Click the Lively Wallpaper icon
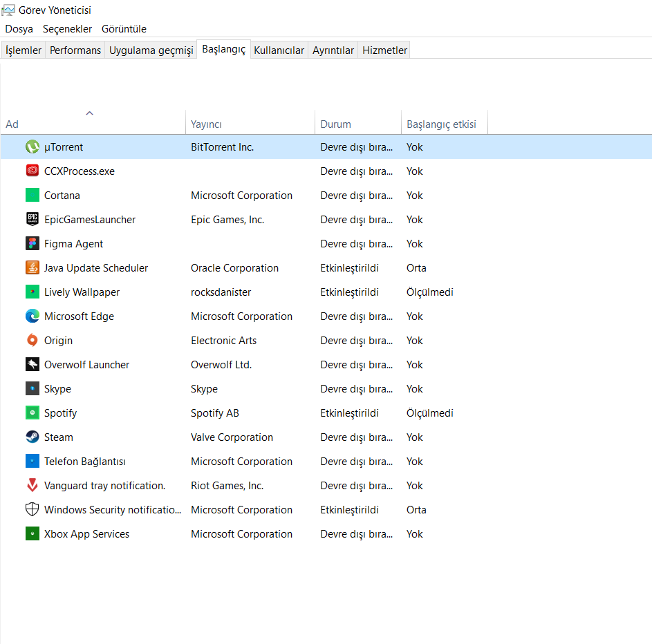 (32, 292)
